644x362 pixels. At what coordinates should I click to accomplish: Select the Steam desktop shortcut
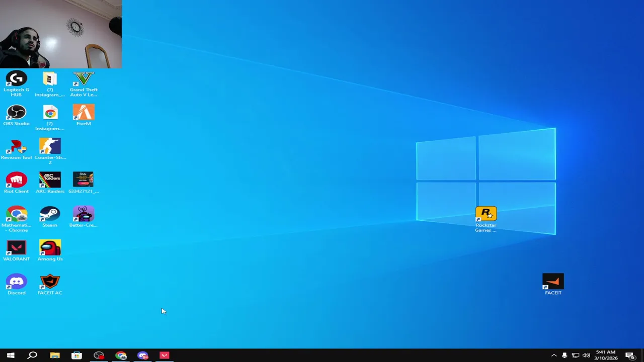[50, 217]
